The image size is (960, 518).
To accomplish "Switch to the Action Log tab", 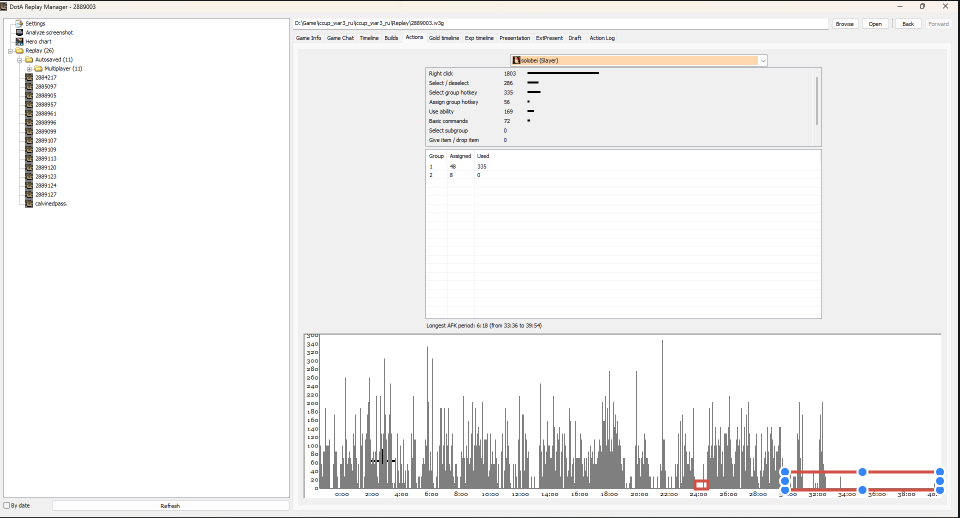I will [x=602, y=38].
